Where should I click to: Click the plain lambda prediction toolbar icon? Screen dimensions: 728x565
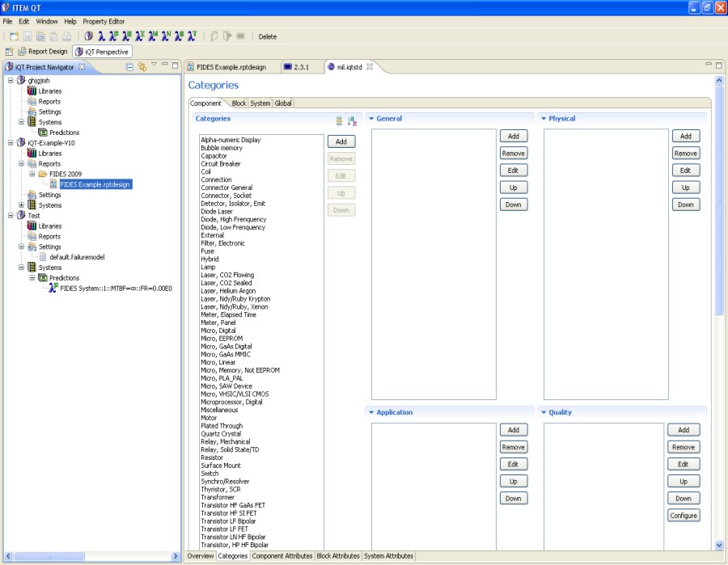[x=101, y=36]
